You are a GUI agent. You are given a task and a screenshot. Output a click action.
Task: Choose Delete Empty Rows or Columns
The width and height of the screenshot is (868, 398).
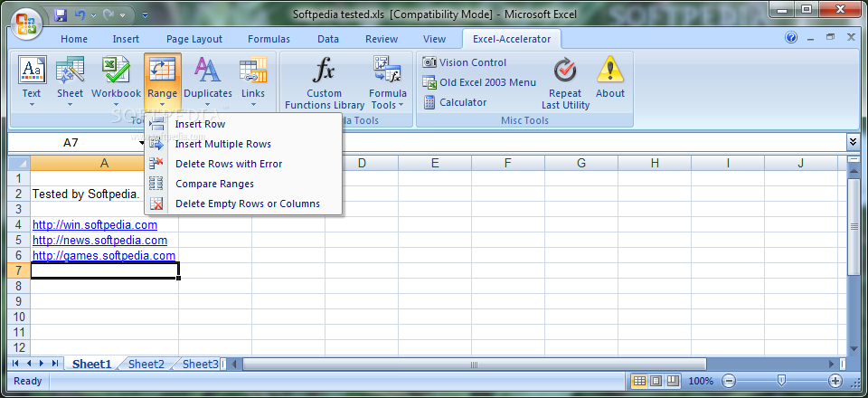(243, 204)
